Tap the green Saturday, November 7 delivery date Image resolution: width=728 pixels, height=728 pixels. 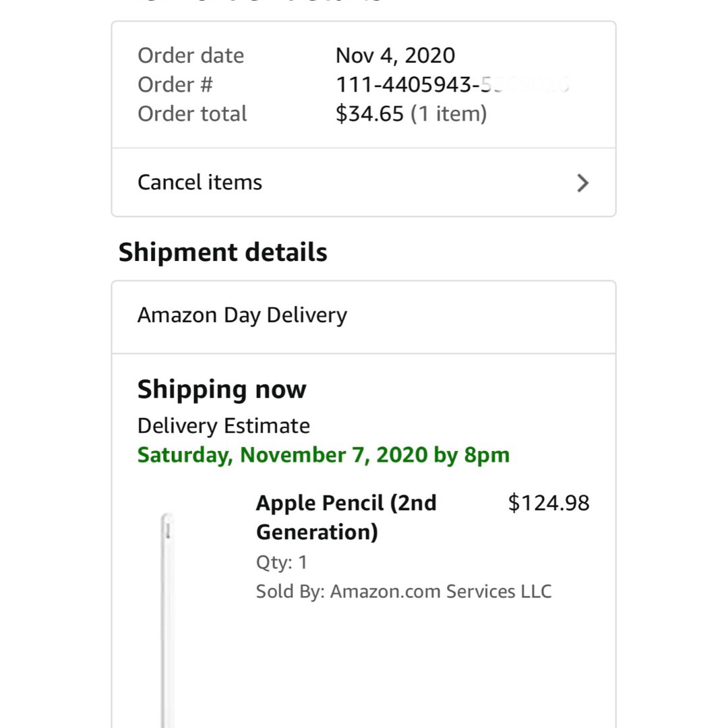coord(324,455)
